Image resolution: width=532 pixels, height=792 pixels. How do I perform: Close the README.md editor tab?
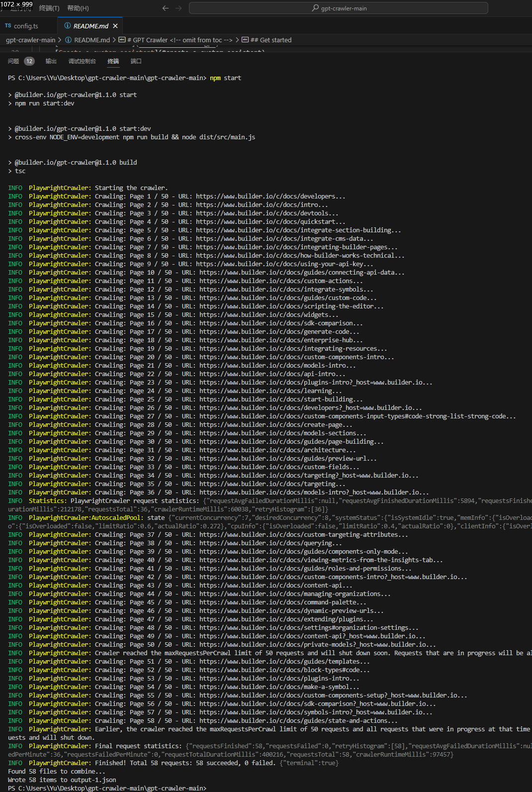[115, 26]
